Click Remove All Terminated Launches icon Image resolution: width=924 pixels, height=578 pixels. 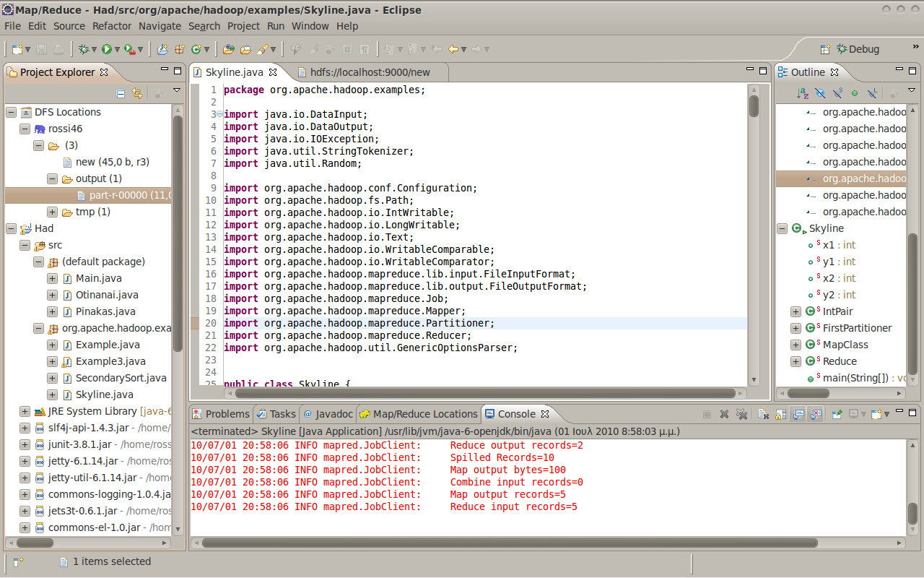point(741,414)
